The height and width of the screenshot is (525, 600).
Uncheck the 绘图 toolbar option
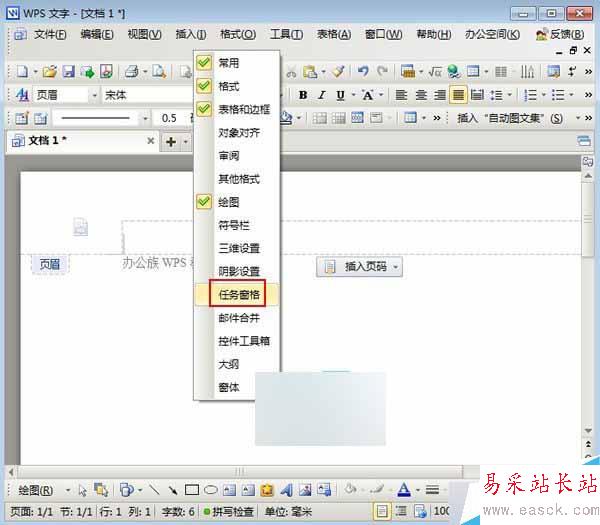pos(237,202)
